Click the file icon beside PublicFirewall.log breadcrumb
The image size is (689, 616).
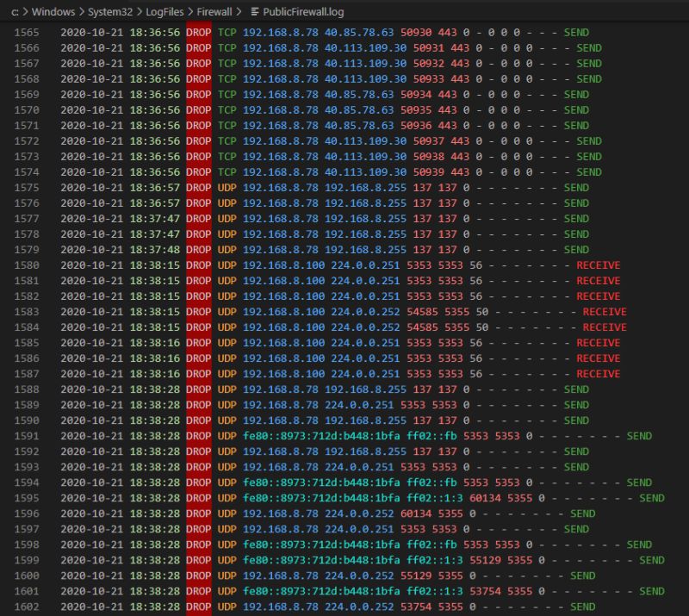(254, 12)
